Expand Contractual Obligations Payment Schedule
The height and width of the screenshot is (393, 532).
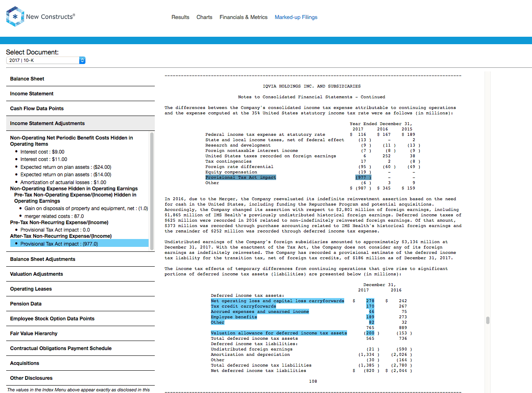click(80, 348)
